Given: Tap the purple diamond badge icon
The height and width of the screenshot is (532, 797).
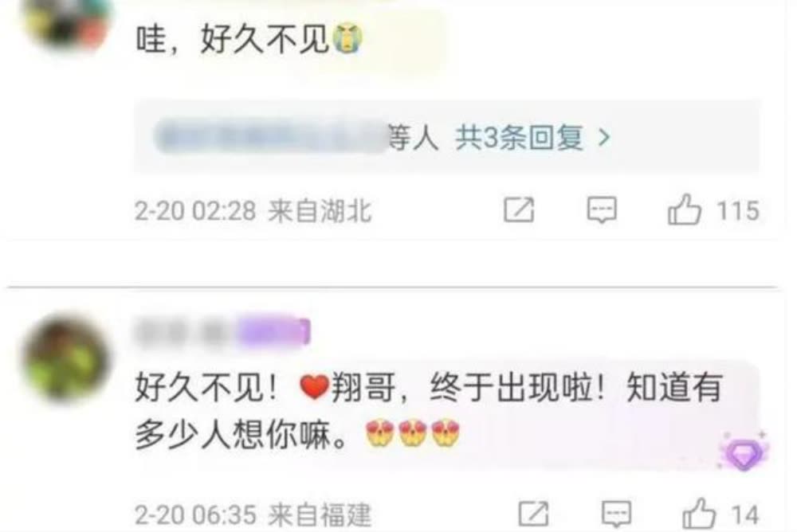Looking at the screenshot, I should 744,452.
